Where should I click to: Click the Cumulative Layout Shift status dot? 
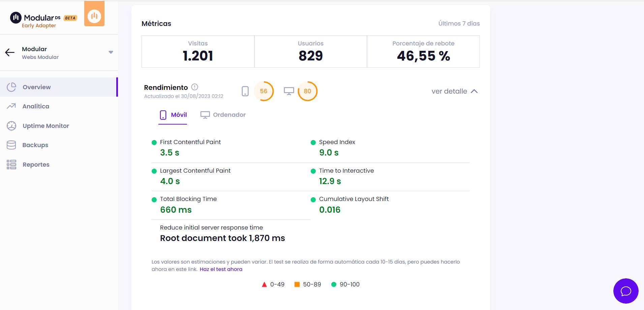coord(313,199)
